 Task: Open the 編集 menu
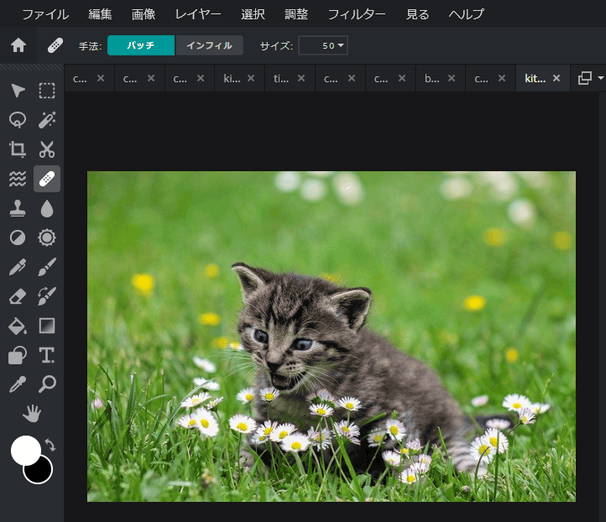100,15
